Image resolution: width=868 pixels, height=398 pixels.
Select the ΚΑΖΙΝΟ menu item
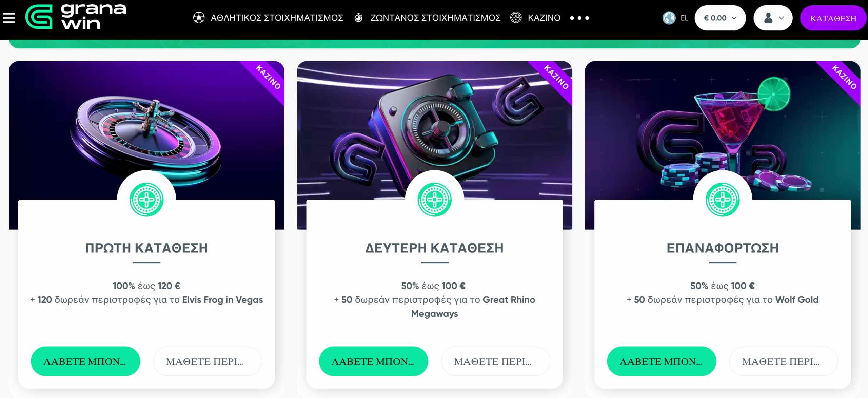click(544, 18)
